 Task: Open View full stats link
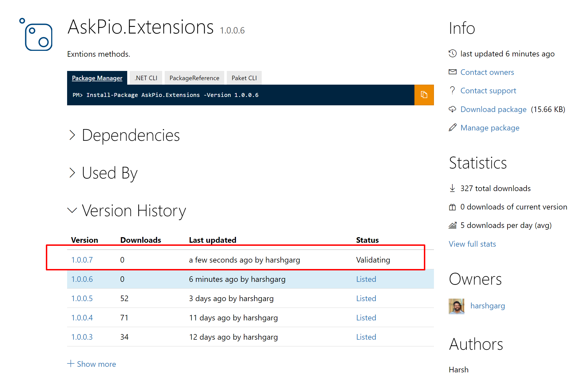472,244
